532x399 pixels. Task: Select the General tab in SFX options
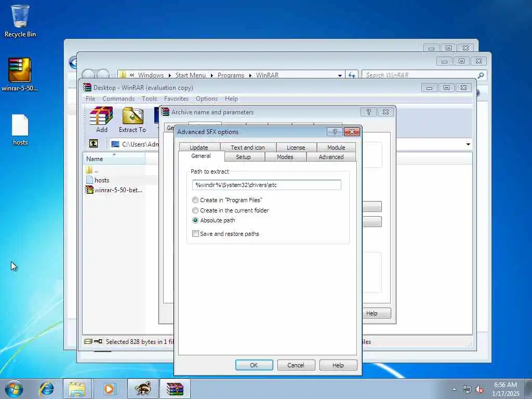(201, 156)
